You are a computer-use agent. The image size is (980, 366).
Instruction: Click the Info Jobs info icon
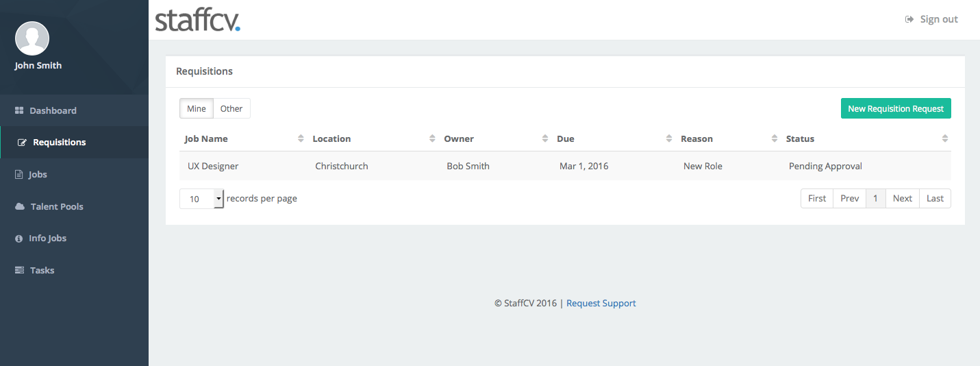coord(19,239)
